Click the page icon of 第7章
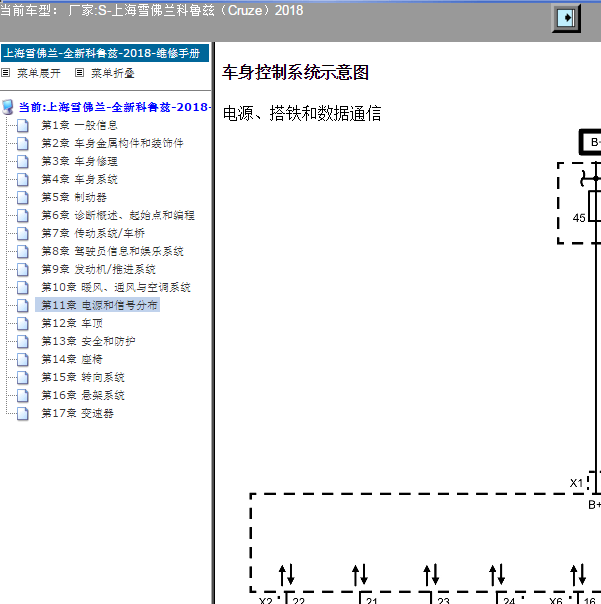This screenshot has width=601, height=604. (23, 233)
